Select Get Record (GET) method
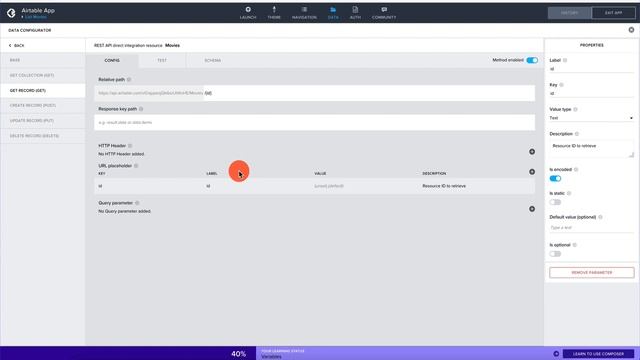The height and width of the screenshot is (360, 640). coord(43,90)
